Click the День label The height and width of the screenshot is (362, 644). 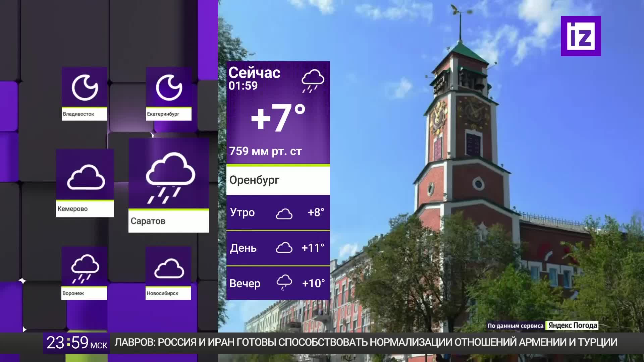(243, 248)
